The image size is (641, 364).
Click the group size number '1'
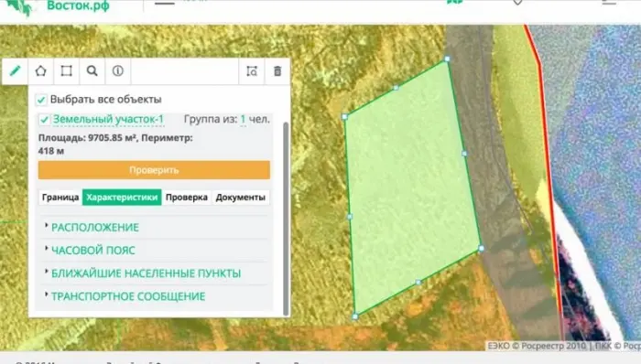[x=243, y=119]
